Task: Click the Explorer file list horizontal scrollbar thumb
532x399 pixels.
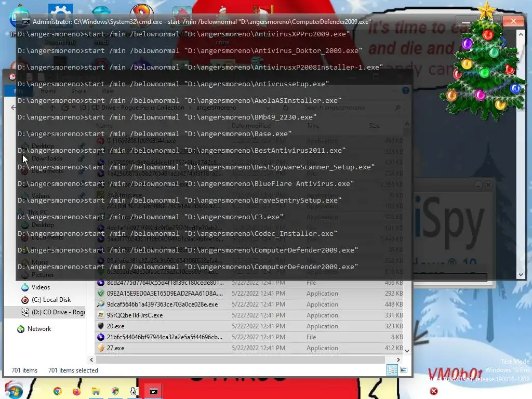Action: 241,360
